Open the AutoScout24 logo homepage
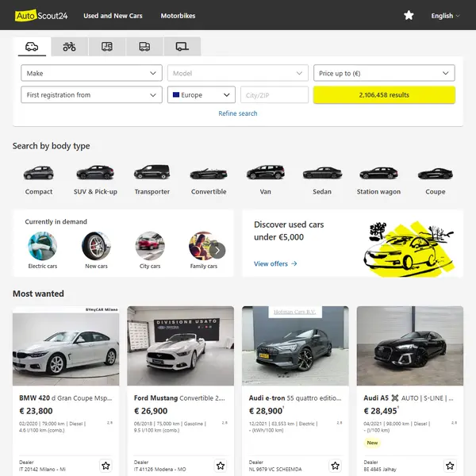The width and height of the screenshot is (476, 476). pos(41,16)
